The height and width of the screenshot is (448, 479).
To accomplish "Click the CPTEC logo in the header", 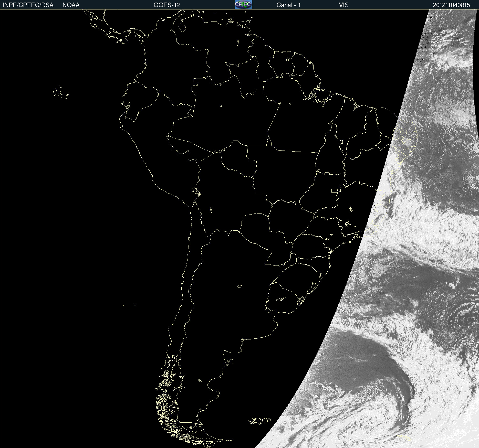I will point(243,5).
